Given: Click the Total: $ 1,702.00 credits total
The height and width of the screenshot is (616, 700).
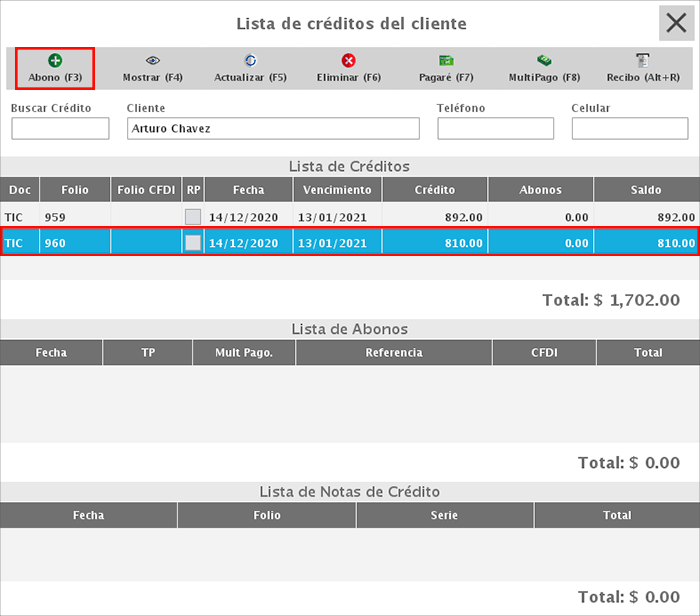Looking at the screenshot, I should click(x=611, y=300).
